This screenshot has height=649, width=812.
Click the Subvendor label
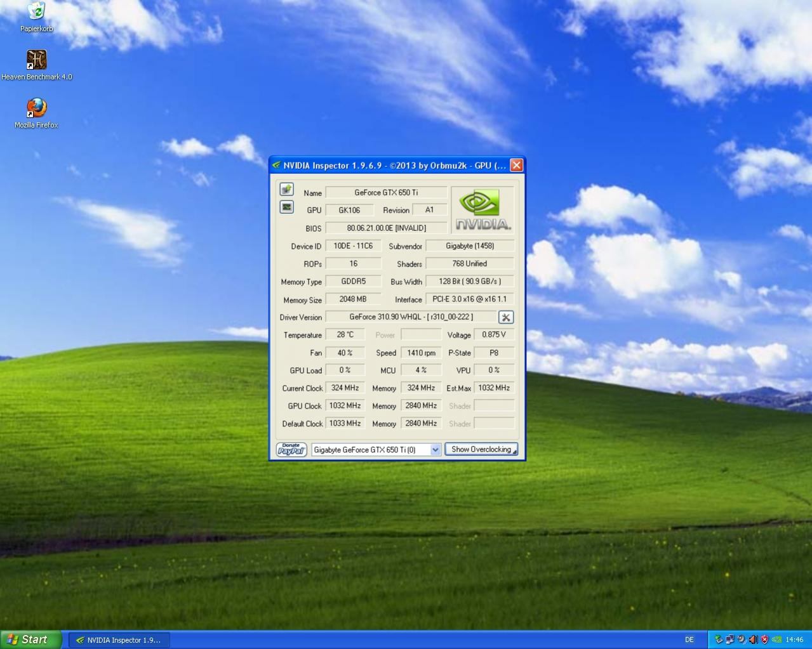point(405,246)
